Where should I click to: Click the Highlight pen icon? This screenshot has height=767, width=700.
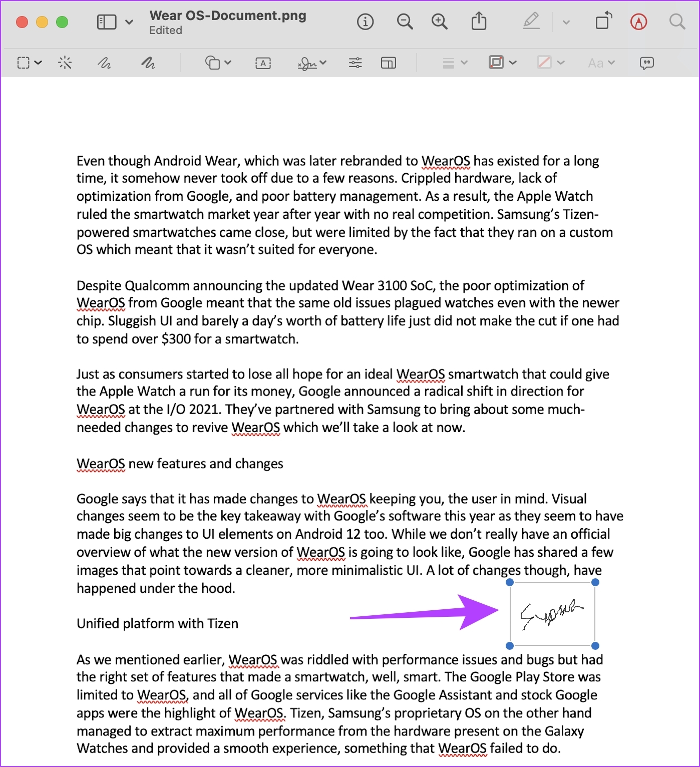(531, 22)
